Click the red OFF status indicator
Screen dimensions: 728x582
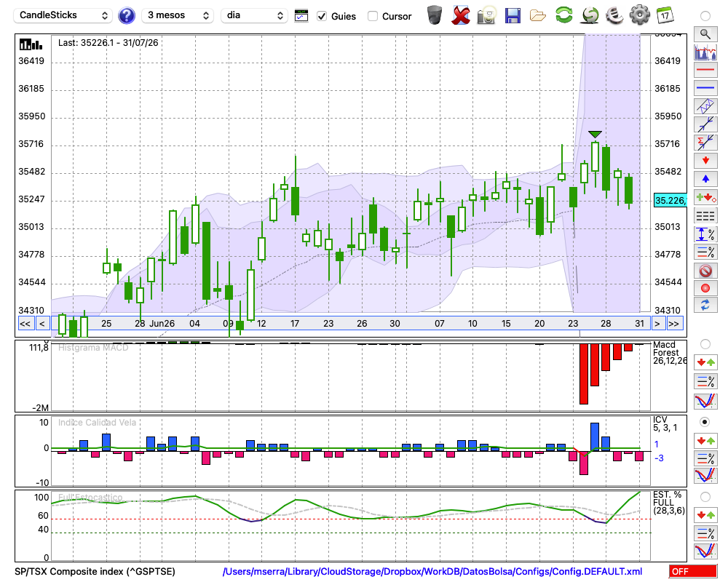click(693, 571)
